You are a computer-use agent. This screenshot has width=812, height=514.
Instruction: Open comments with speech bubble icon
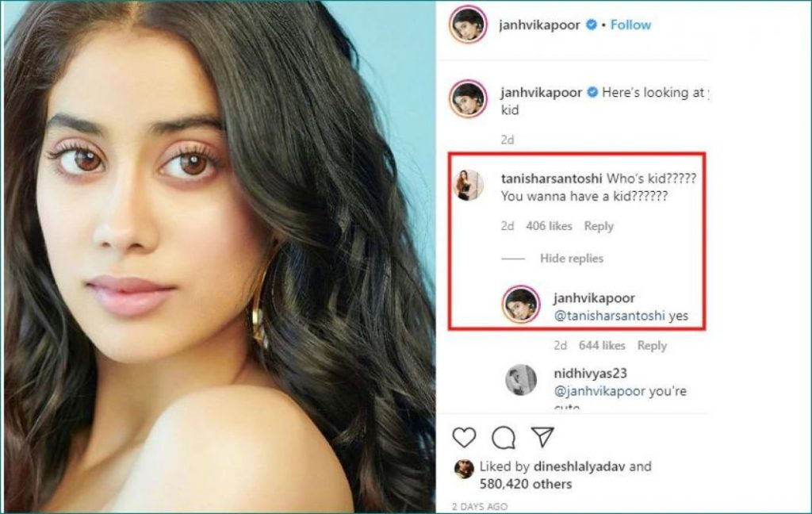pyautogui.click(x=503, y=437)
